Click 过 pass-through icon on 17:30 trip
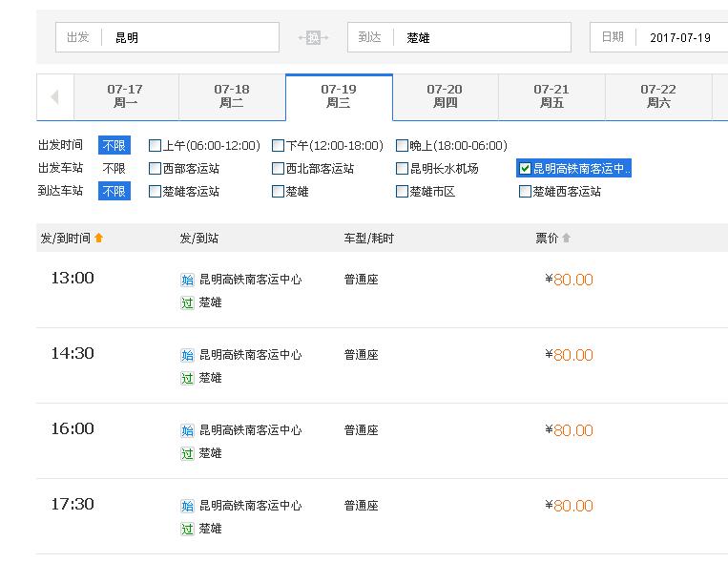 (187, 530)
